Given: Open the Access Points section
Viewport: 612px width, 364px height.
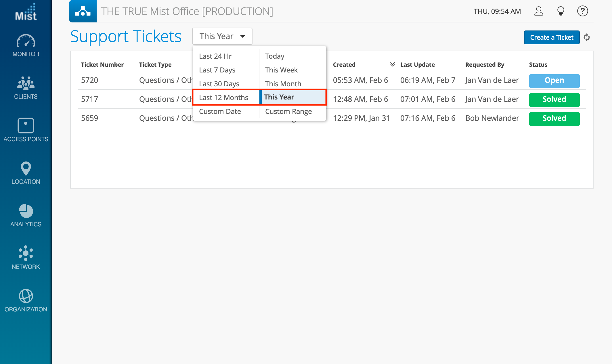Looking at the screenshot, I should click(x=26, y=126).
